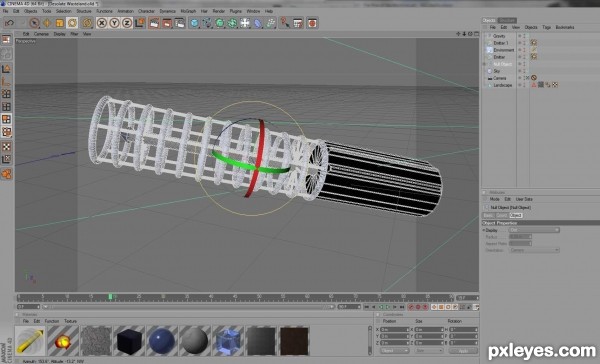The width and height of the screenshot is (600, 364).
Task: Click the Apply button in Coordinates
Action: point(463,351)
